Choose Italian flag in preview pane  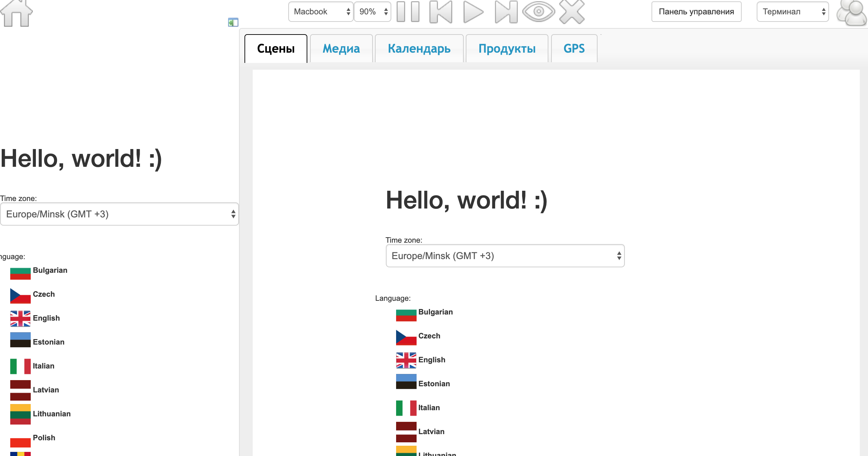pos(406,408)
